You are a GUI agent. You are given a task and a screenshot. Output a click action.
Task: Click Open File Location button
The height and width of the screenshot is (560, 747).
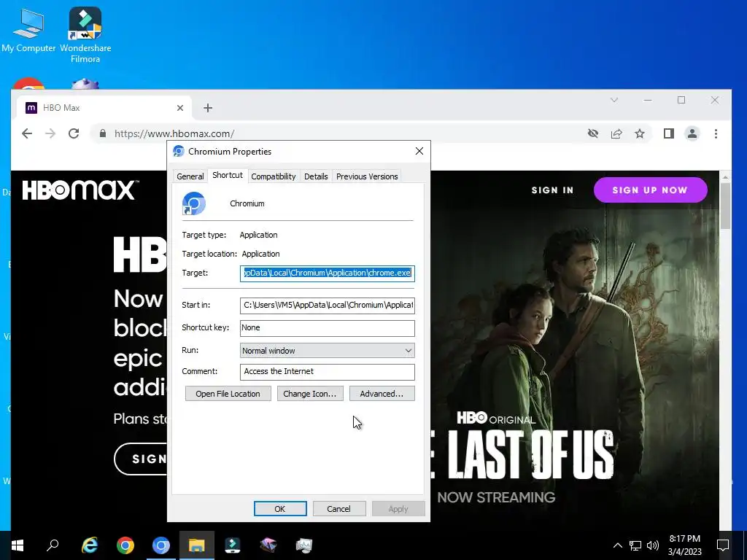click(228, 394)
